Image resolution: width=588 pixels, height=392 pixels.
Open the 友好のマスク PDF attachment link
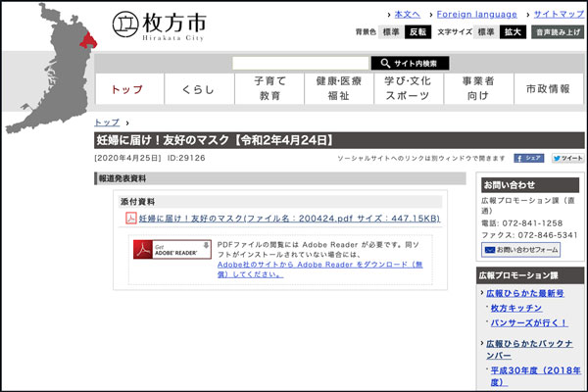(289, 219)
